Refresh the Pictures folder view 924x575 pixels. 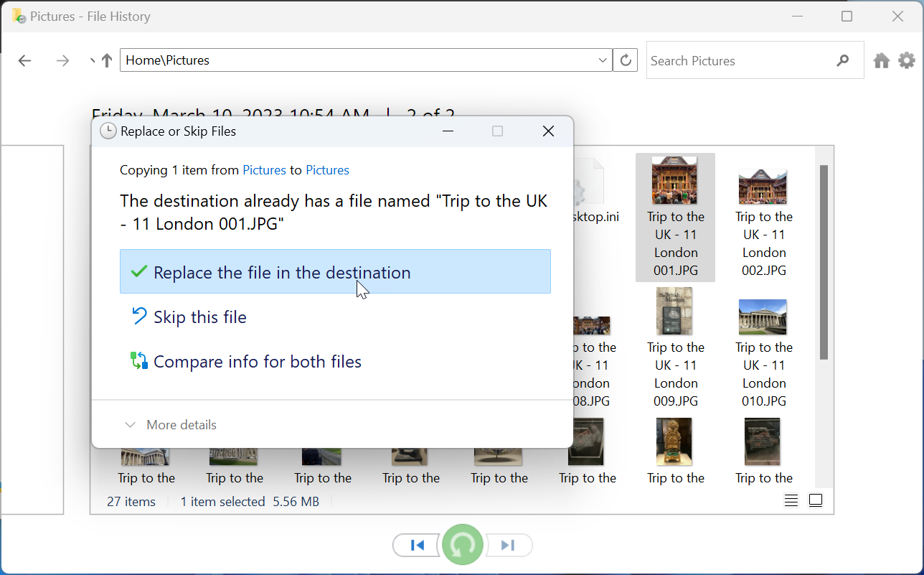click(624, 60)
